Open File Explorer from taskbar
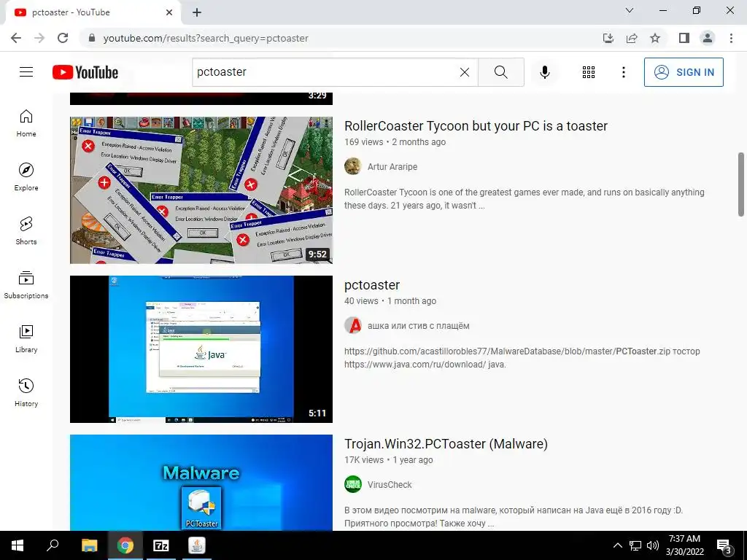The width and height of the screenshot is (747, 560). pos(89,545)
